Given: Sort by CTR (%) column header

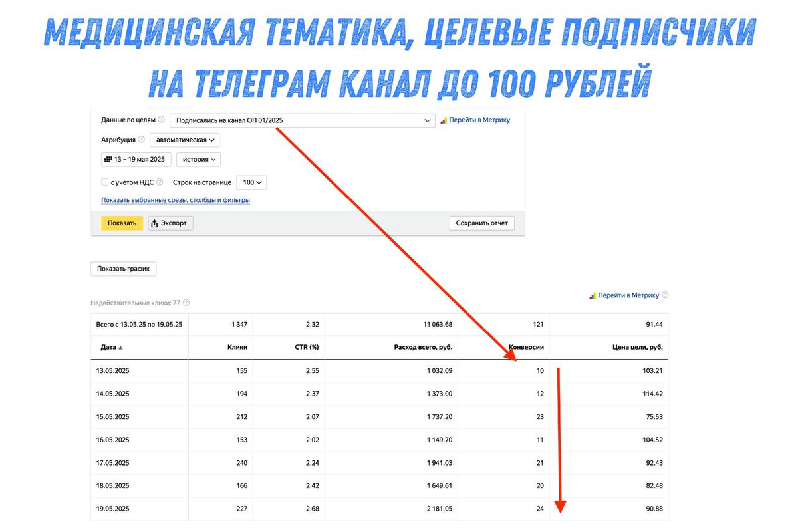Looking at the screenshot, I should tap(306, 348).
